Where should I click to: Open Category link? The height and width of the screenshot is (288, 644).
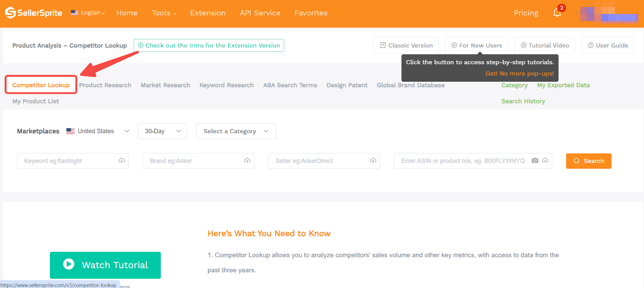pos(514,85)
